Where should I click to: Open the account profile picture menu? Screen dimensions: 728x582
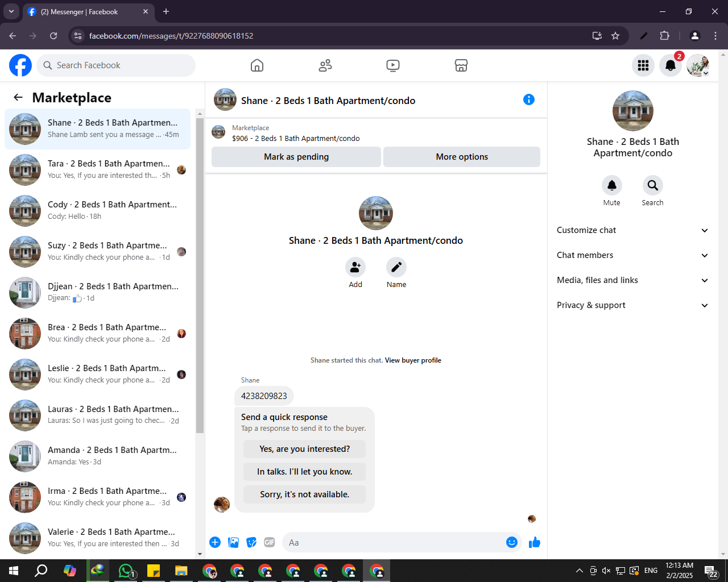[698, 65]
